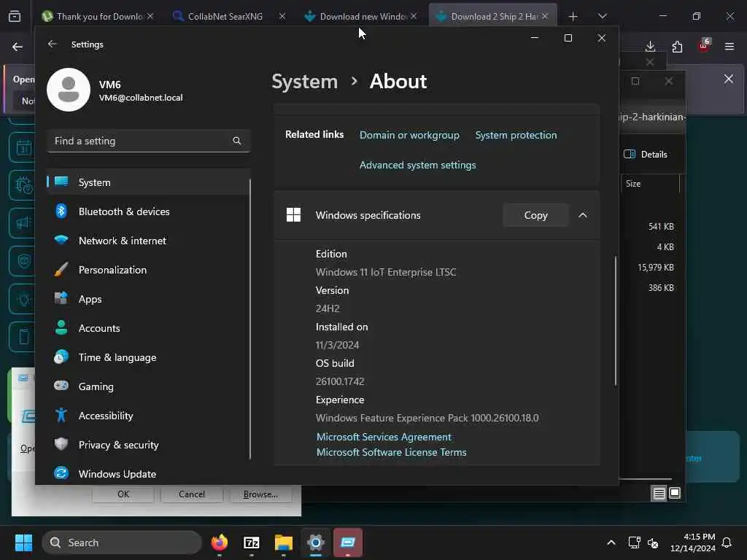Click the red extension icon with badge
This screenshot has height=560, width=747.
click(704, 45)
